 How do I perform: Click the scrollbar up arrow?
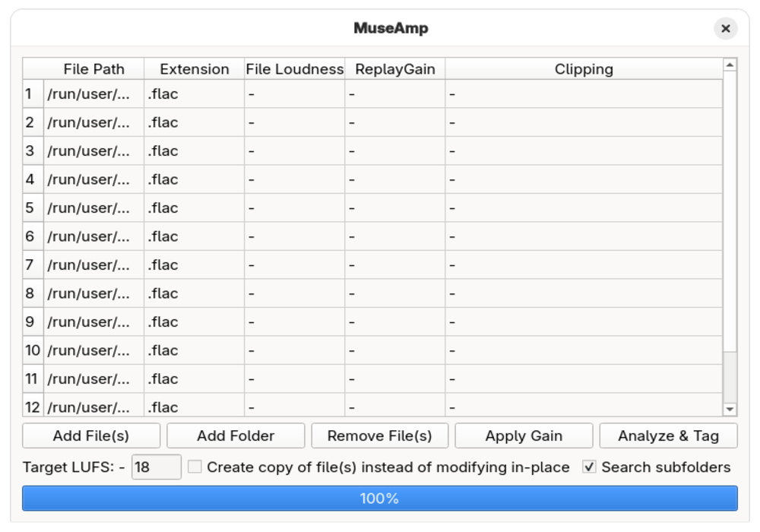click(x=730, y=65)
